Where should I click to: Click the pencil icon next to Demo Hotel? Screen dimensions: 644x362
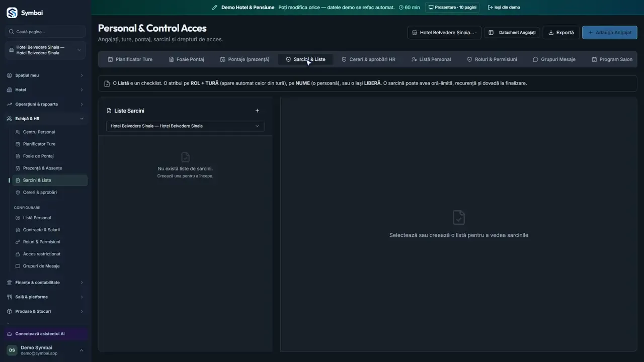tap(215, 8)
